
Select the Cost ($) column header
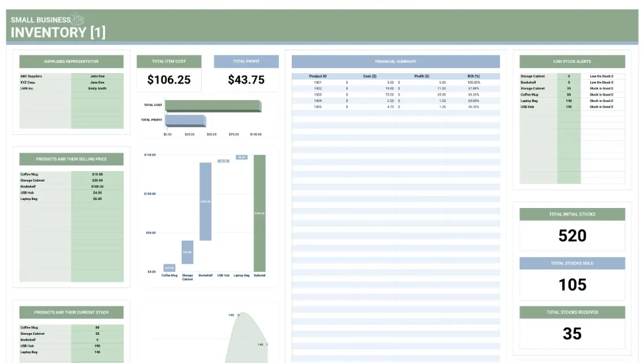point(370,77)
